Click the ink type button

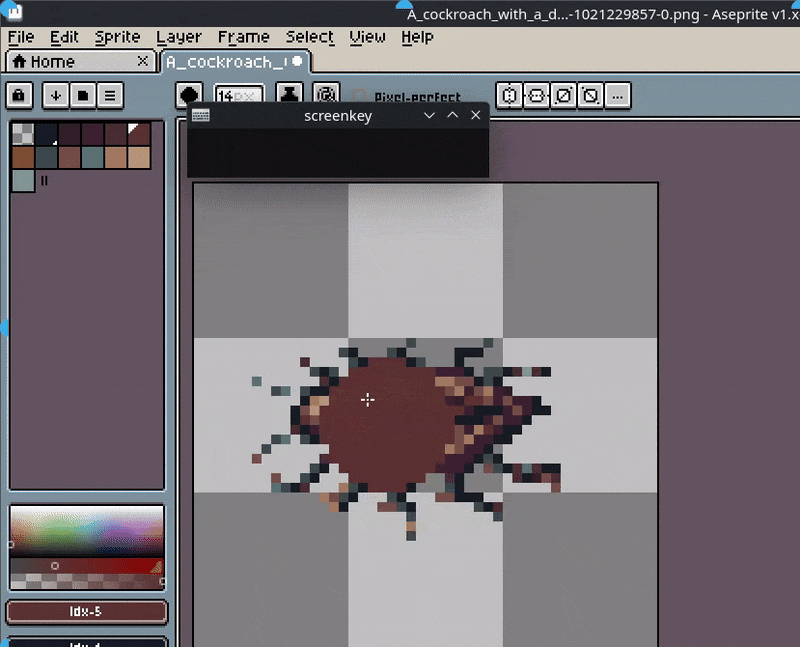click(x=289, y=96)
